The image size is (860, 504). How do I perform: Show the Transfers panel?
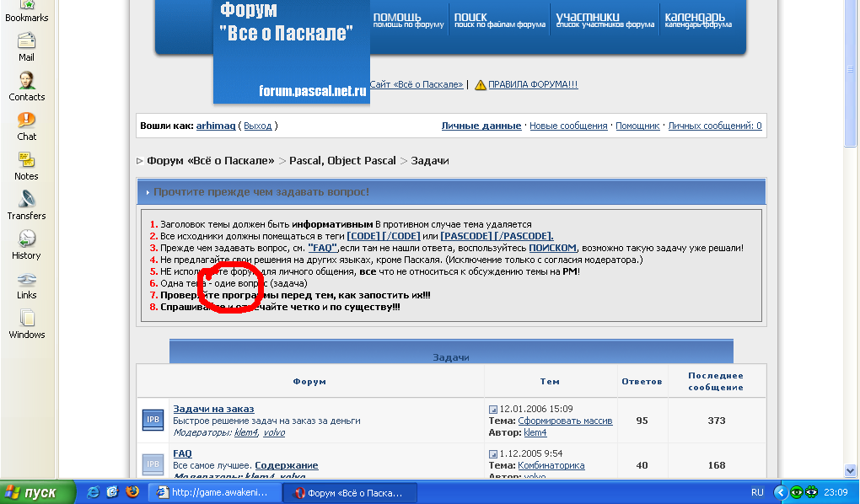(26, 205)
